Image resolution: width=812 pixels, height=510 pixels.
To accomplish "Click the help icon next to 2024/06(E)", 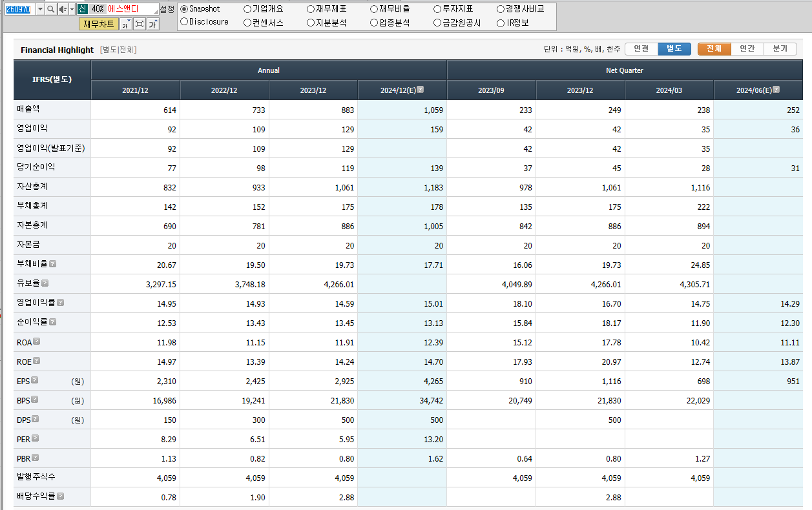I will click(776, 90).
